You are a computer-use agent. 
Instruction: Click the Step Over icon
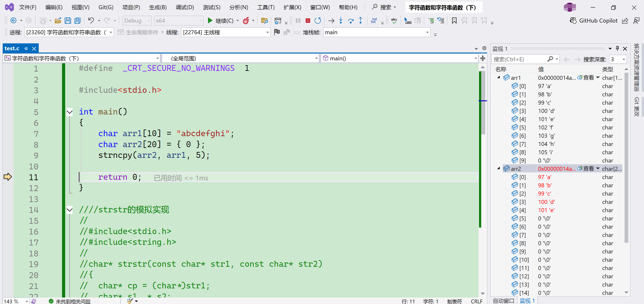[x=351, y=21]
